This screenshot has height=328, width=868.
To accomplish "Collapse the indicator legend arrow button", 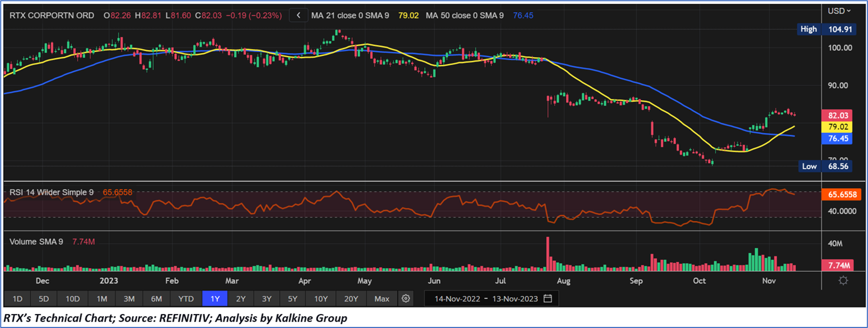I will coord(299,16).
